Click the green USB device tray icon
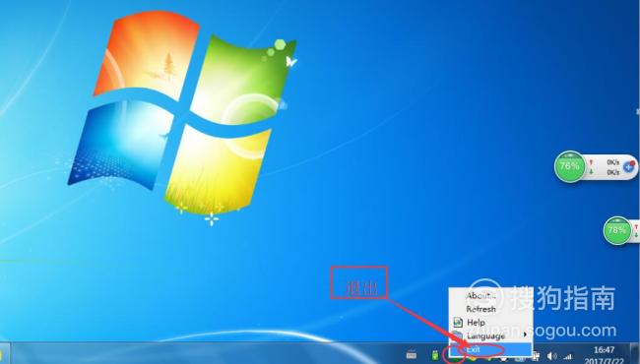This screenshot has height=364, width=640. (435, 355)
